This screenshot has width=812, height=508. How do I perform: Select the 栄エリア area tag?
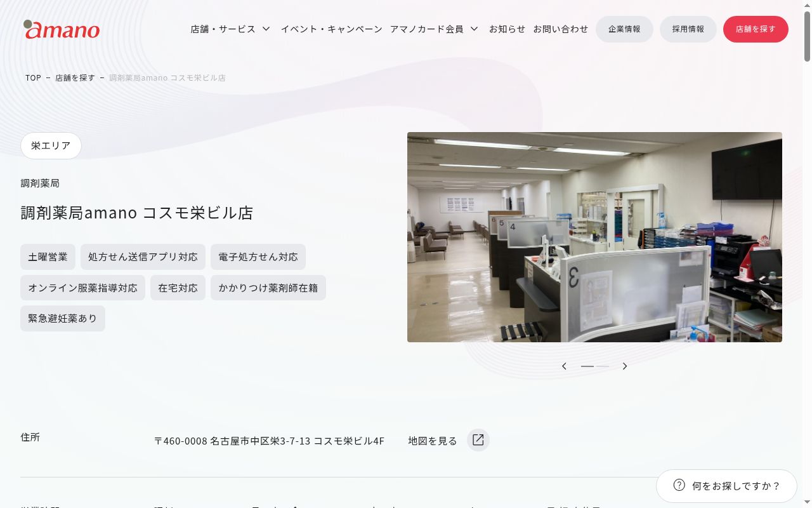coord(51,145)
